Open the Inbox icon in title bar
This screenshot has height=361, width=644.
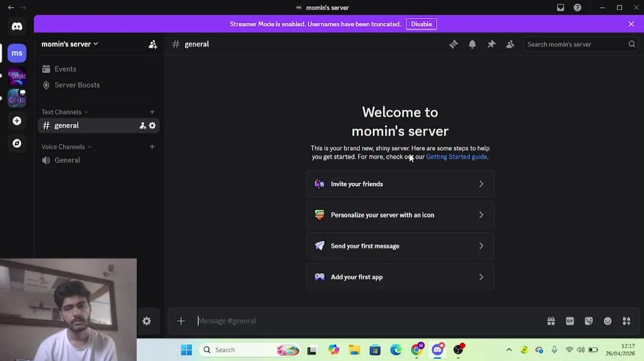click(561, 8)
